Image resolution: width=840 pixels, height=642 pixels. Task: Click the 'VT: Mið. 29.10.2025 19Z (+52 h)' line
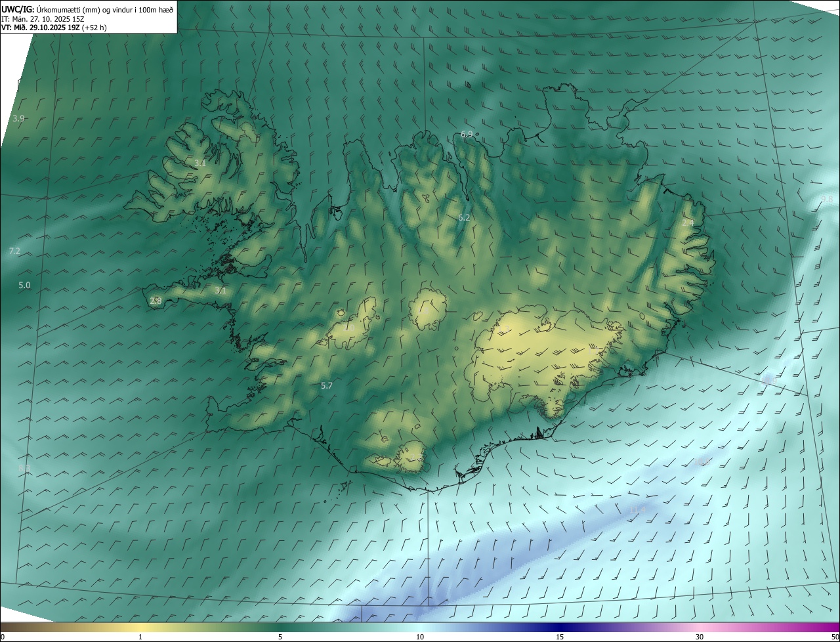pos(54,28)
